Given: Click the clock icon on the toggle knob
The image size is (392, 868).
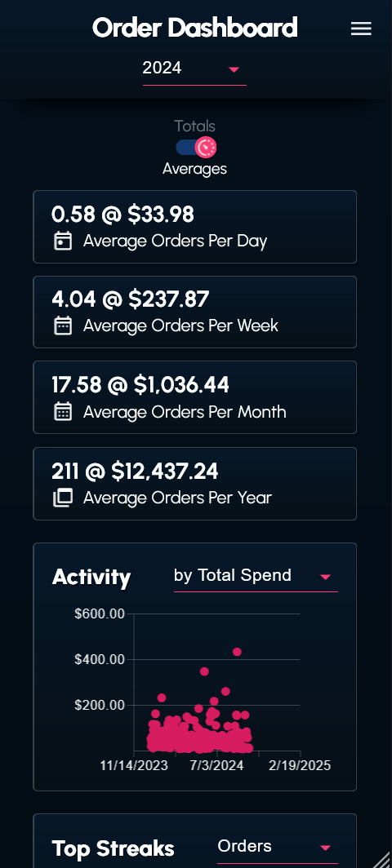Looking at the screenshot, I should point(207,147).
